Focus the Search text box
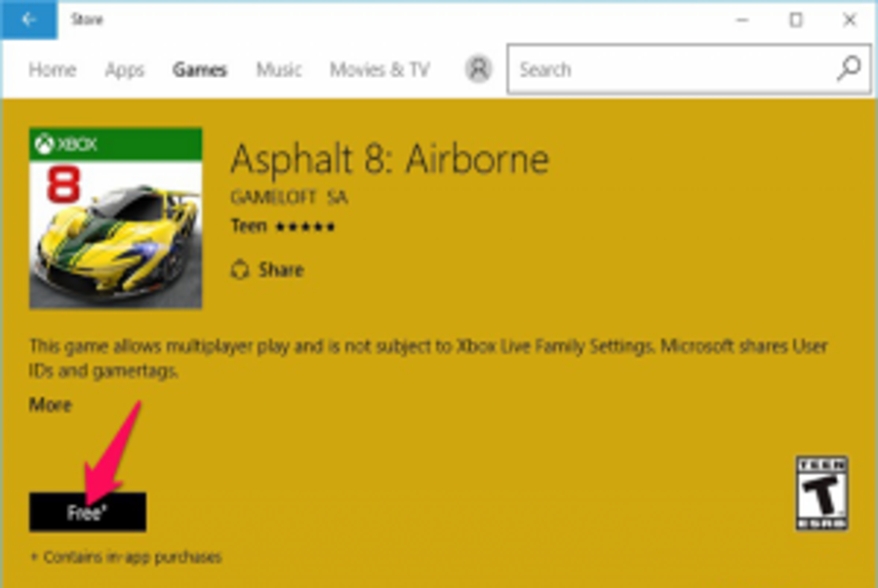This screenshot has width=878, height=588. coord(673,70)
